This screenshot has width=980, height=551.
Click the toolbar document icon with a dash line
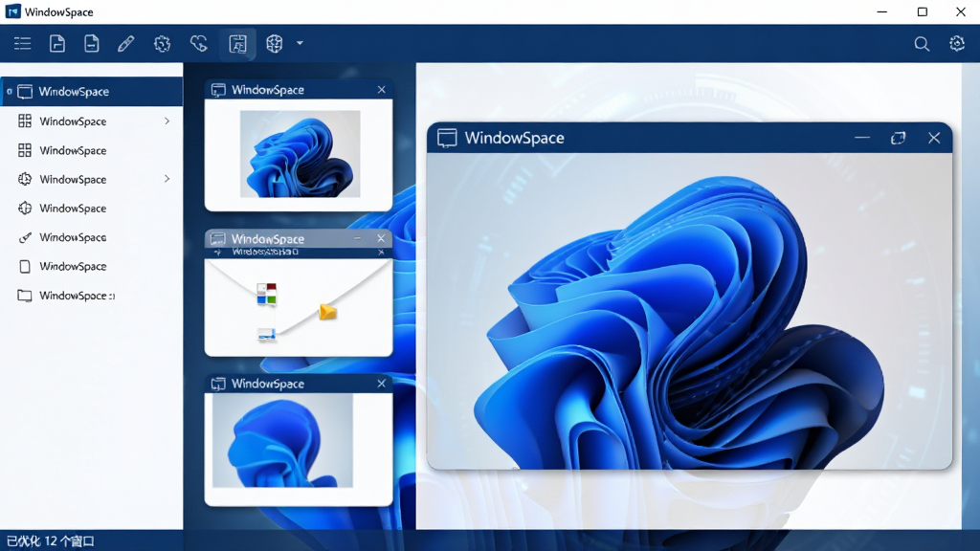pos(91,44)
